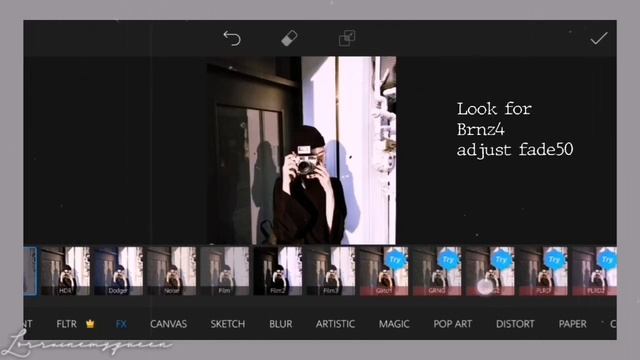The width and height of the screenshot is (640, 360).
Task: Switch to the DISTORT tab
Action: [515, 324]
